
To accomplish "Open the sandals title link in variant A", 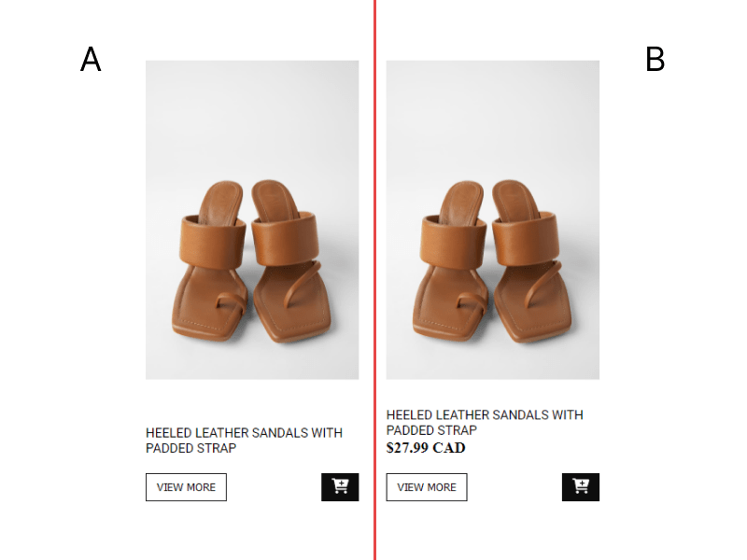I will [244, 441].
